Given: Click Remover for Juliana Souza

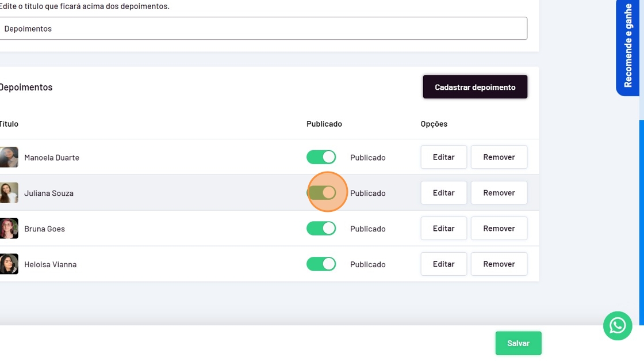Looking at the screenshot, I should (x=499, y=193).
